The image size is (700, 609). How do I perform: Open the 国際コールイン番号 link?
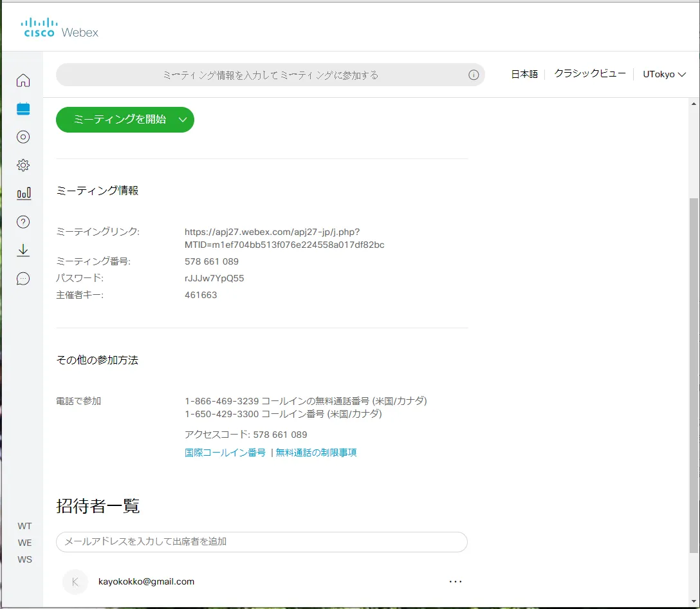[x=223, y=452]
